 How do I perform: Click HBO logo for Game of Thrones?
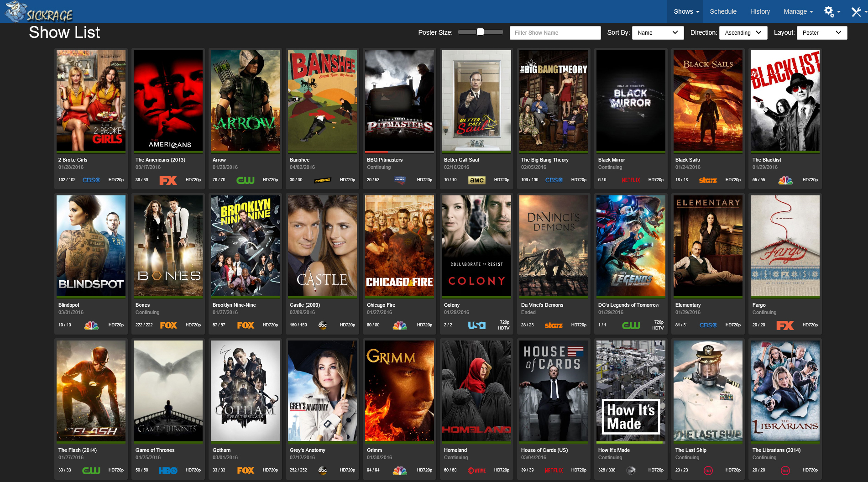(x=168, y=470)
